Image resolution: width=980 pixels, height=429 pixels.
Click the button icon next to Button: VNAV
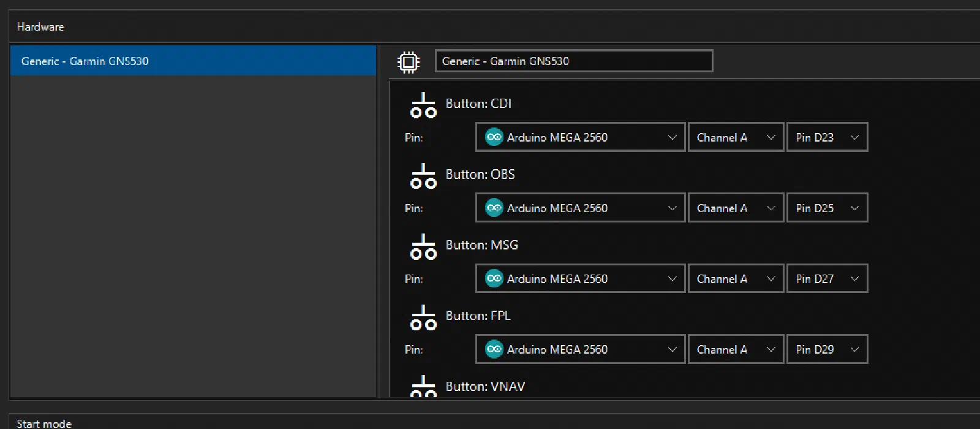[423, 387]
